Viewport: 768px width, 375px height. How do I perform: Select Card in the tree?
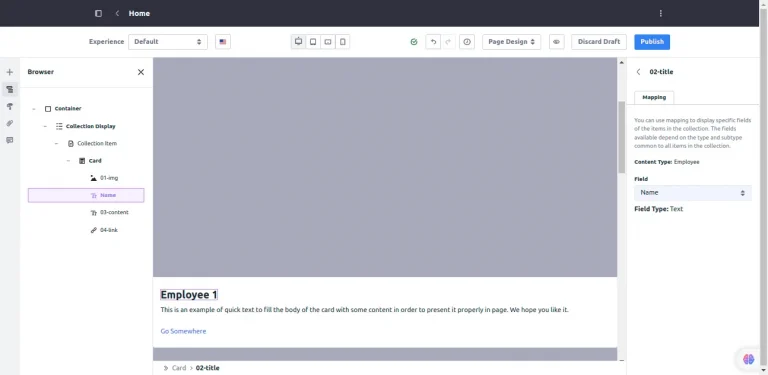(x=95, y=161)
